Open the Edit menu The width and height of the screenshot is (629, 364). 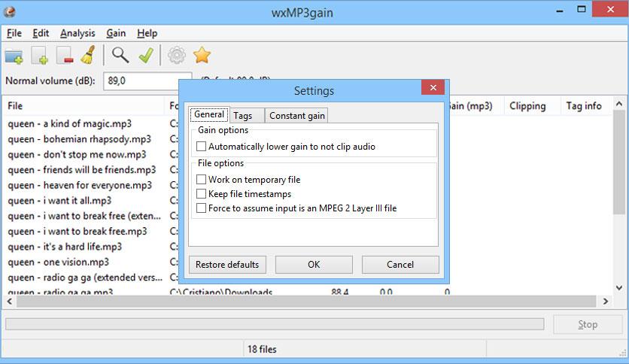coord(41,33)
